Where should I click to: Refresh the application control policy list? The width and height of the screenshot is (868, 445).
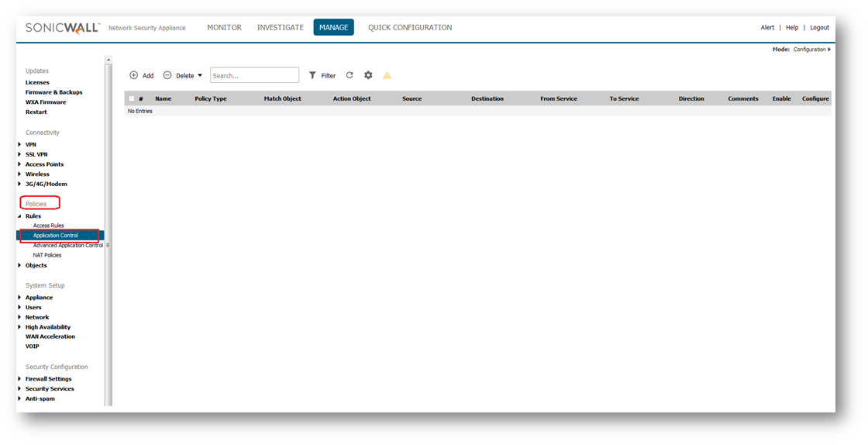click(350, 75)
